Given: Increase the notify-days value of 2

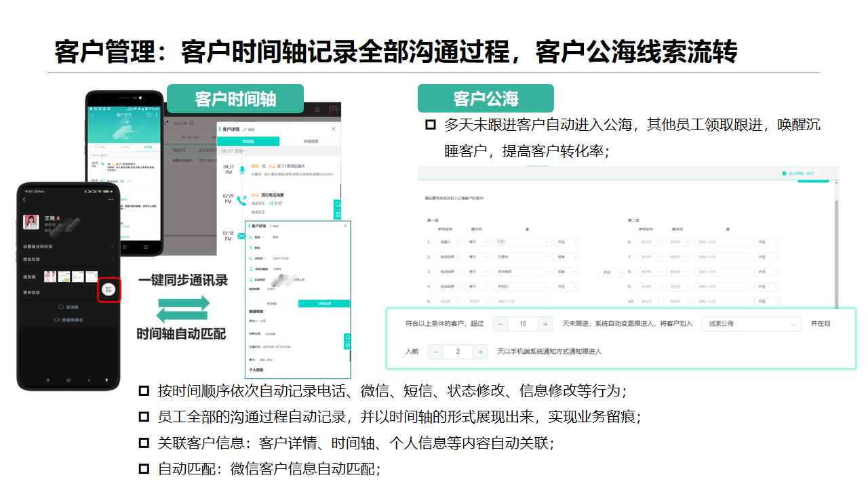Looking at the screenshot, I should click(x=480, y=352).
